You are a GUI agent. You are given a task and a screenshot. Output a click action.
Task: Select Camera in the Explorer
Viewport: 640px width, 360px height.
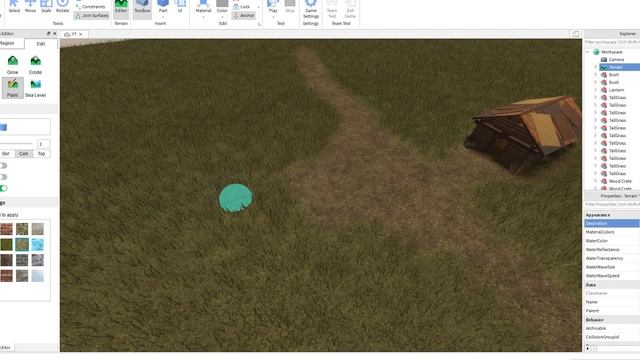(616, 60)
